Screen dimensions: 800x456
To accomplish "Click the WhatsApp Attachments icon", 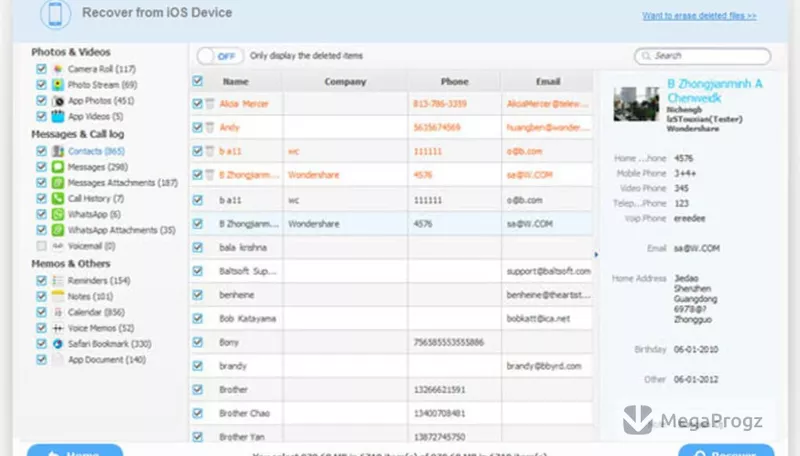I will pos(58,230).
